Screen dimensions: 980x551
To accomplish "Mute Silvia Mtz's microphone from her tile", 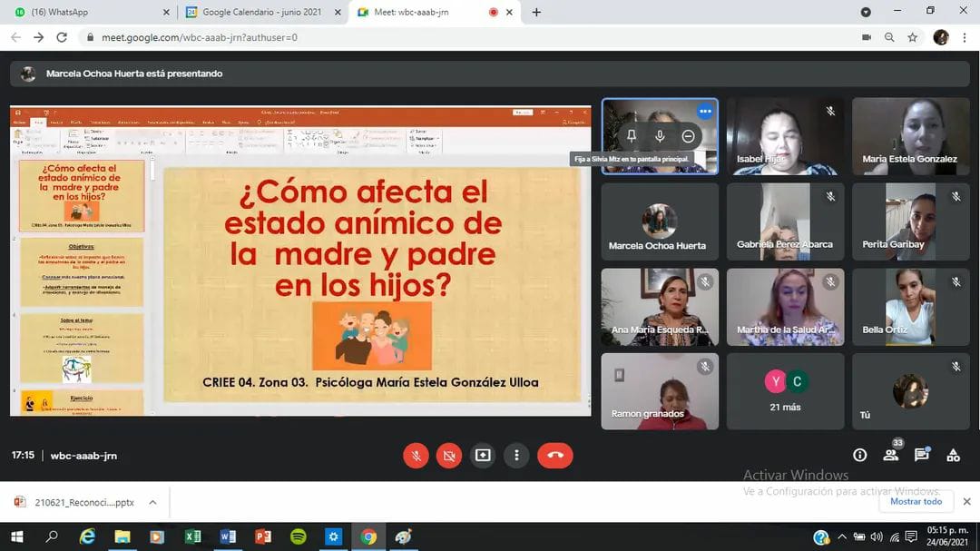I will point(660,136).
